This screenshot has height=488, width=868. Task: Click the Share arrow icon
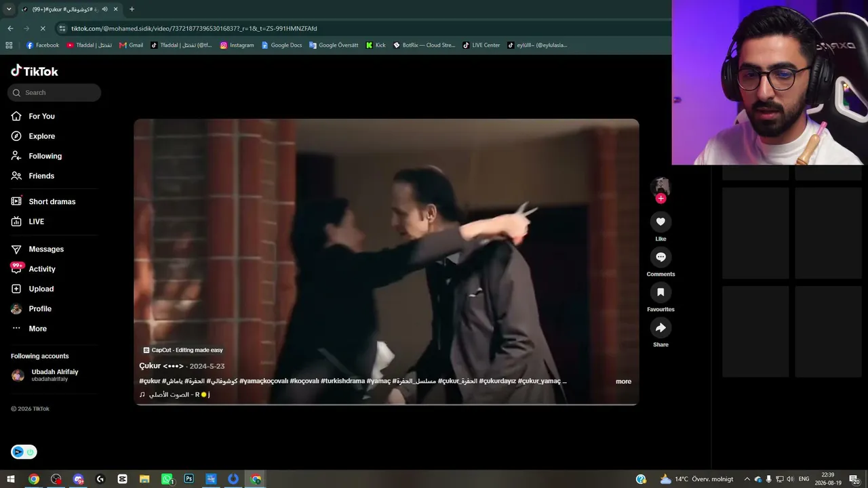click(x=660, y=328)
